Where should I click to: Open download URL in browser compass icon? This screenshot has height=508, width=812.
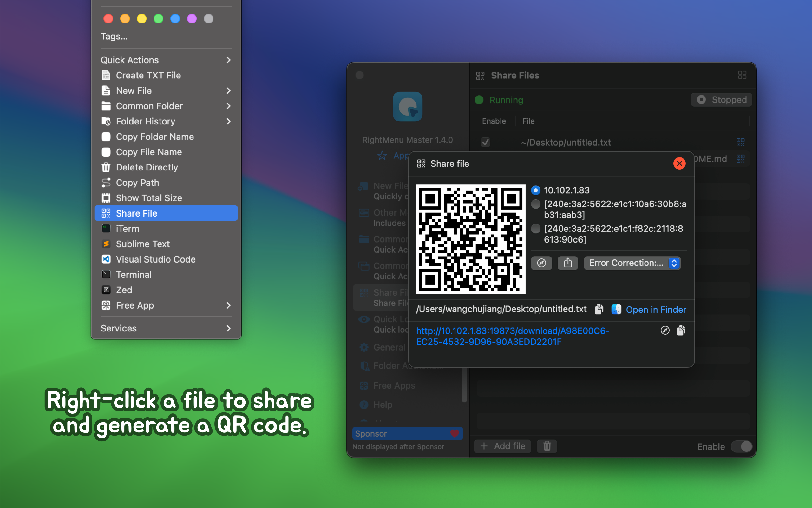coord(665,331)
